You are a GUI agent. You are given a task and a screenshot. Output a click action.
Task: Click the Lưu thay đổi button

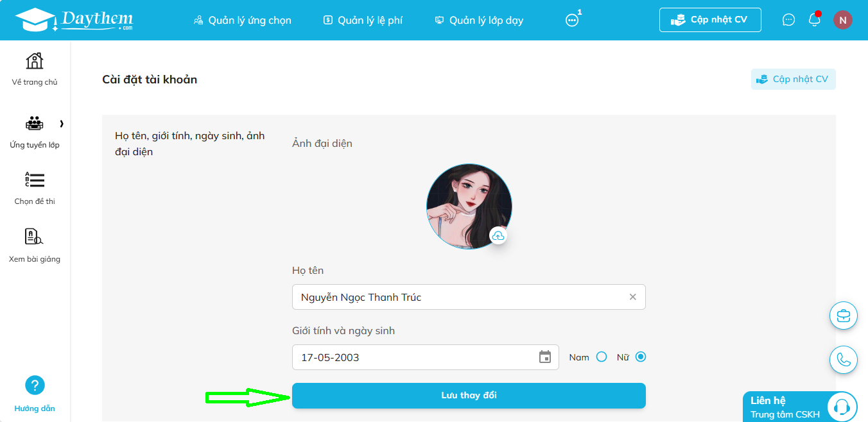tap(469, 396)
